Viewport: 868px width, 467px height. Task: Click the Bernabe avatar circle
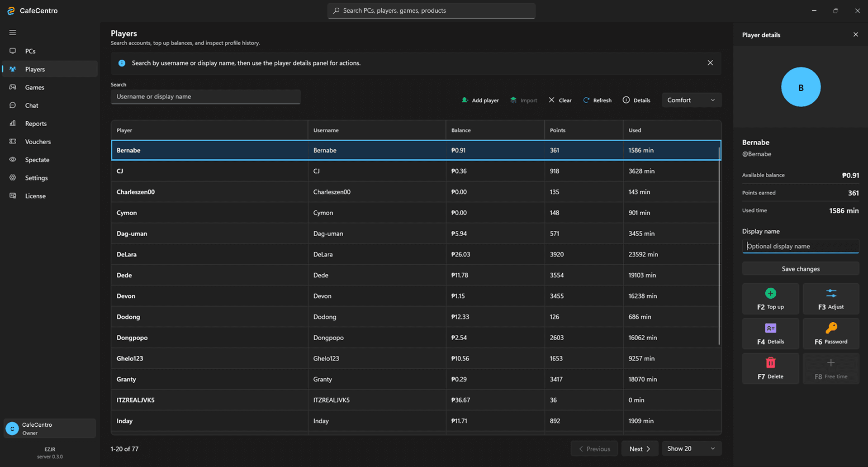[x=801, y=87]
